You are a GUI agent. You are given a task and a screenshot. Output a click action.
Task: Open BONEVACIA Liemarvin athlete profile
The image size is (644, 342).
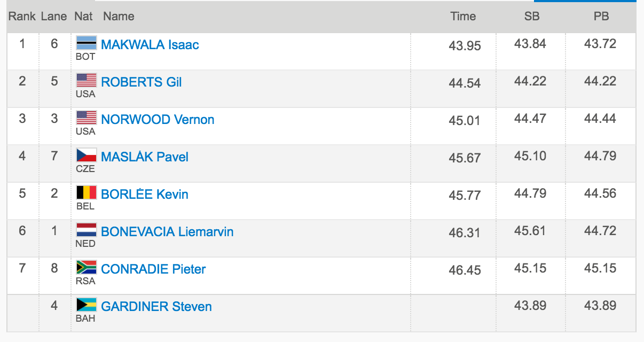167,232
